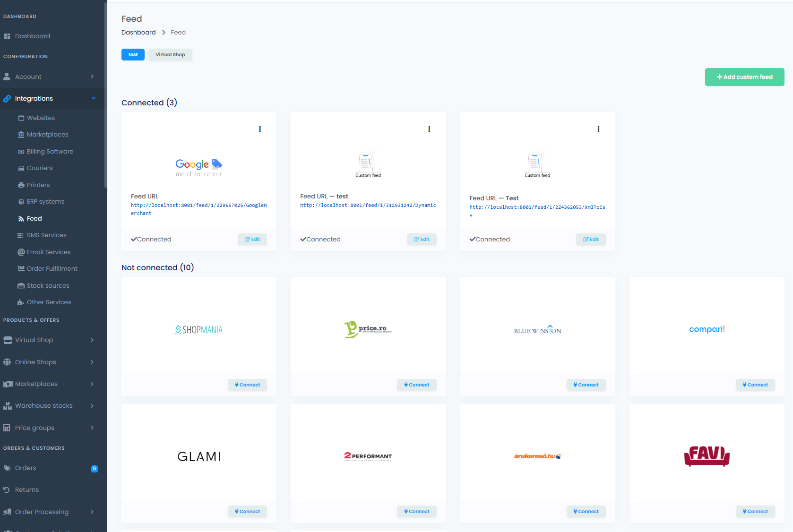Click the Orders count badge
Viewport: 793px width, 532px height.
click(95, 469)
